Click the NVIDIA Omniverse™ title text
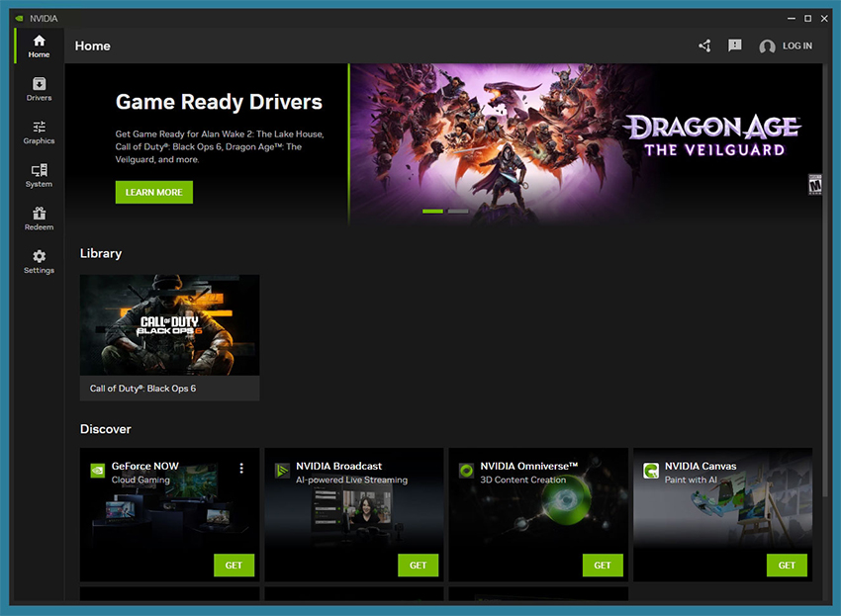The height and width of the screenshot is (616, 841). tap(529, 466)
